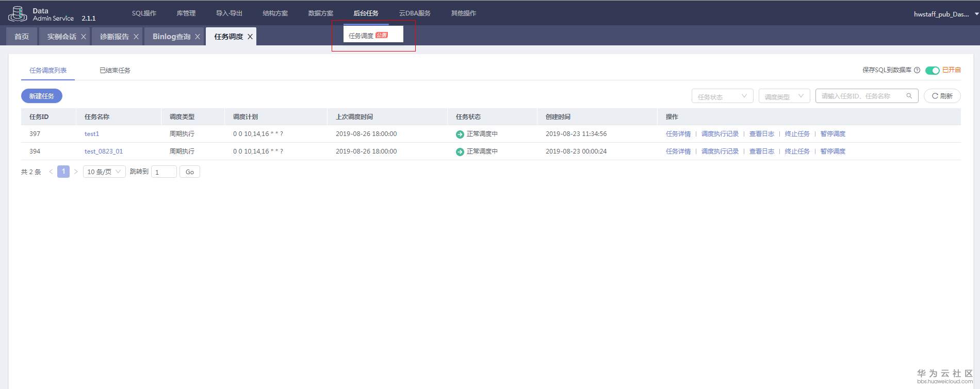Open 任务详情 for task test_0823_01
980x389 pixels.
tap(678, 151)
